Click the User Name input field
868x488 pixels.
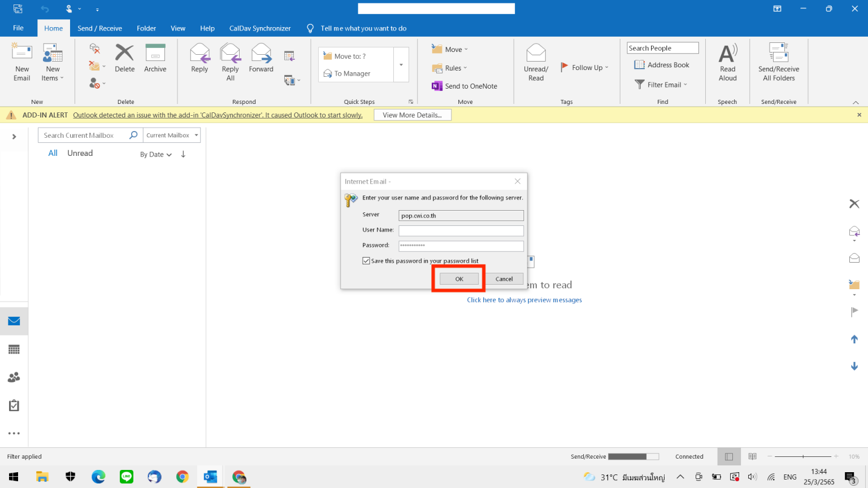(x=461, y=230)
